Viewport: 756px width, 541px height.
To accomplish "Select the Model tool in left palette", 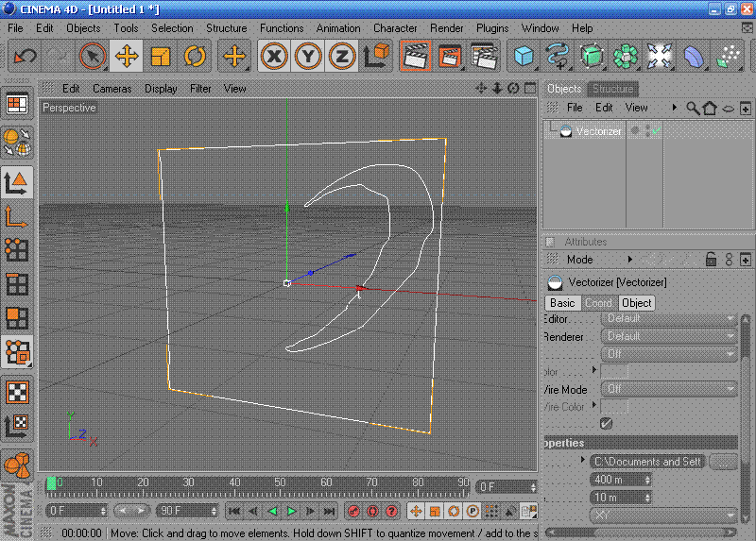I will coord(17,182).
